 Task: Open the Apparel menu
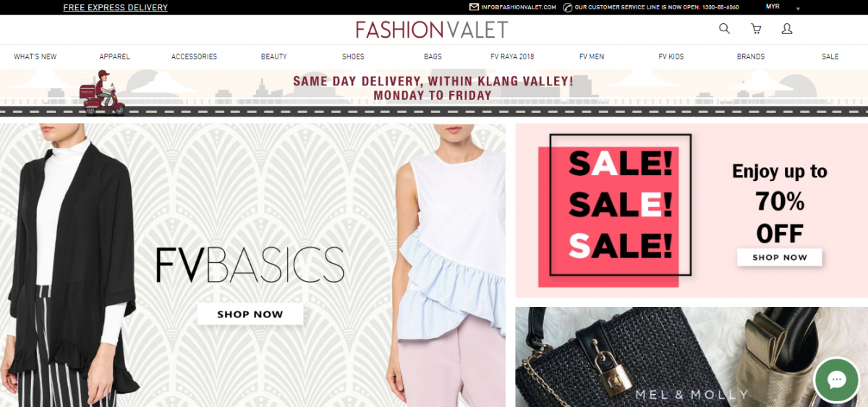[114, 56]
